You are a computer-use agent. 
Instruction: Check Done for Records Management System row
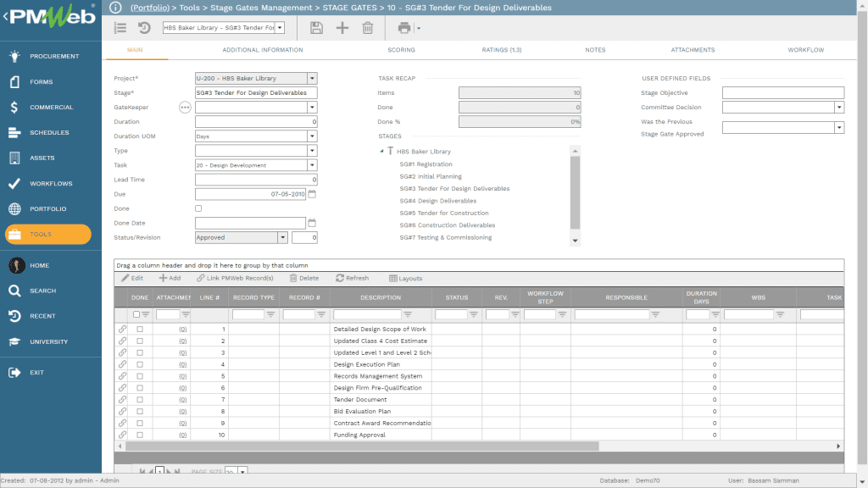(140, 376)
